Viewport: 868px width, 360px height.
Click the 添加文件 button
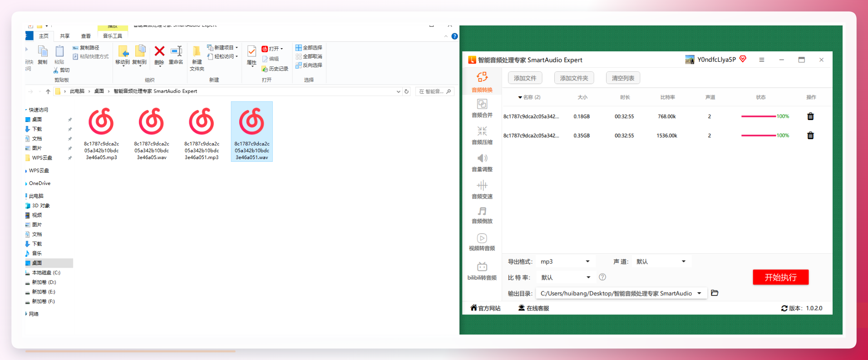point(525,78)
